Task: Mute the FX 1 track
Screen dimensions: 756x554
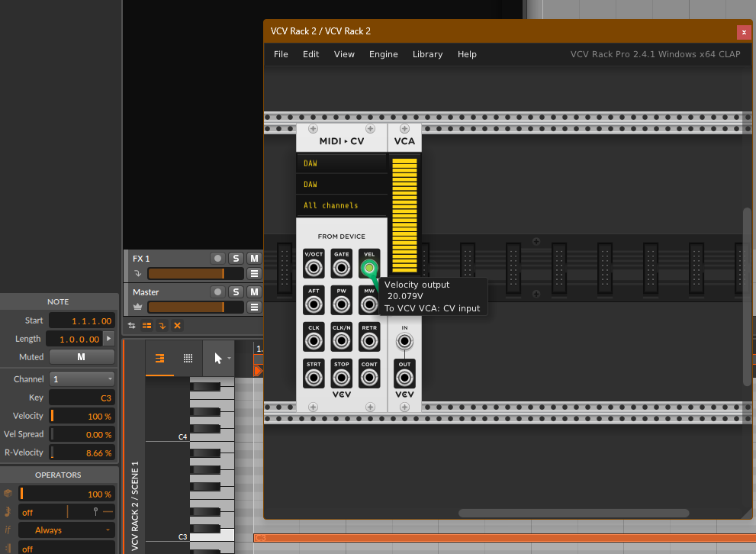Action: tap(254, 259)
